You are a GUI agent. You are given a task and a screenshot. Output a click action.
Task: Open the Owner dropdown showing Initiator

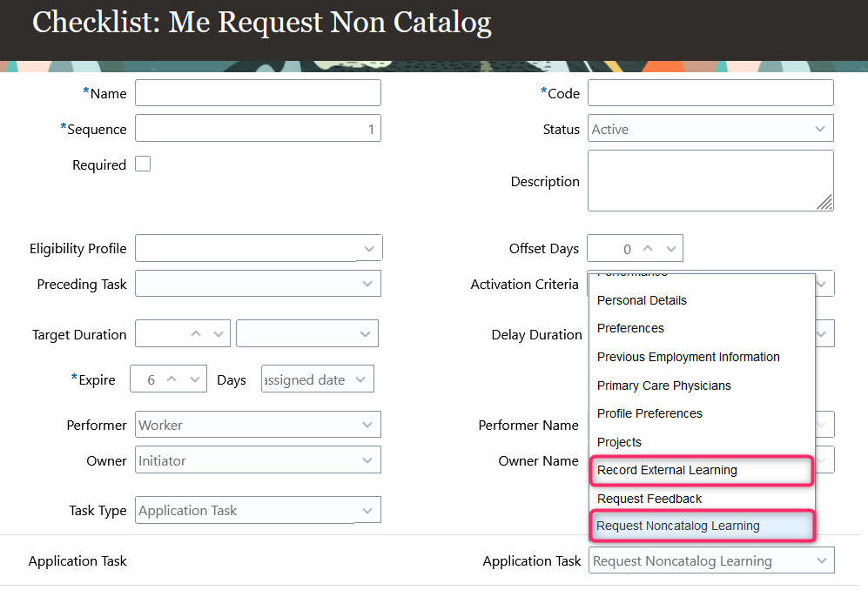pos(369,460)
